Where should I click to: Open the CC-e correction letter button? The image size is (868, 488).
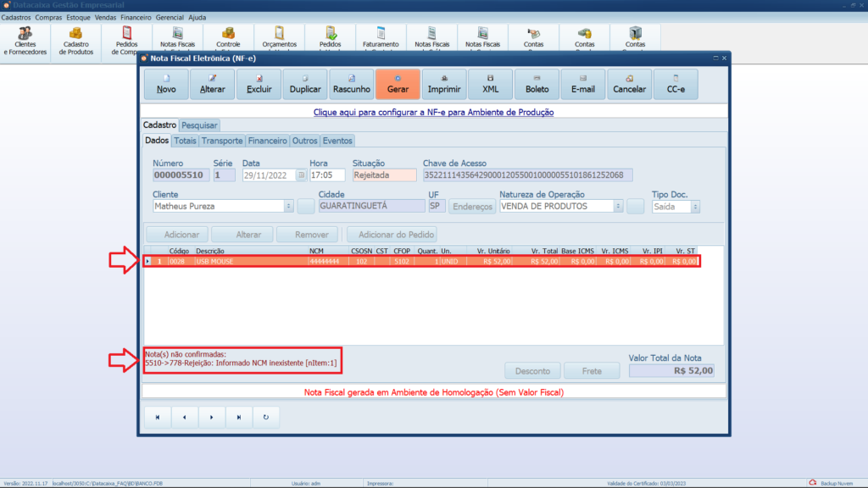[676, 85]
